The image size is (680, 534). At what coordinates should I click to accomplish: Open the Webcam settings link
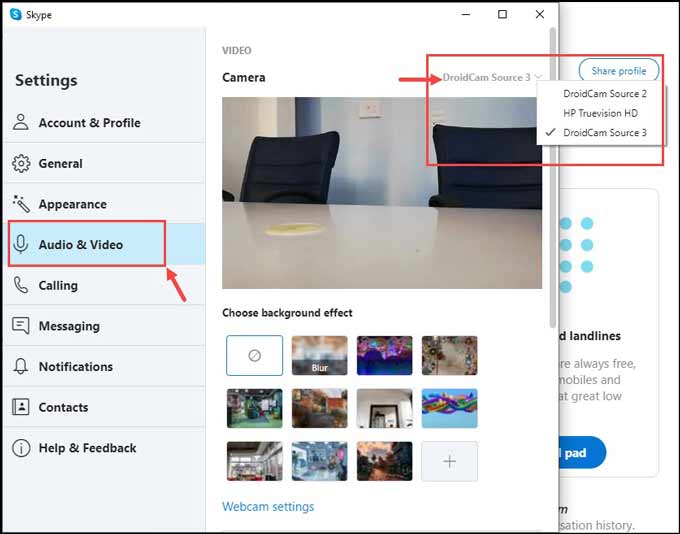click(x=268, y=507)
